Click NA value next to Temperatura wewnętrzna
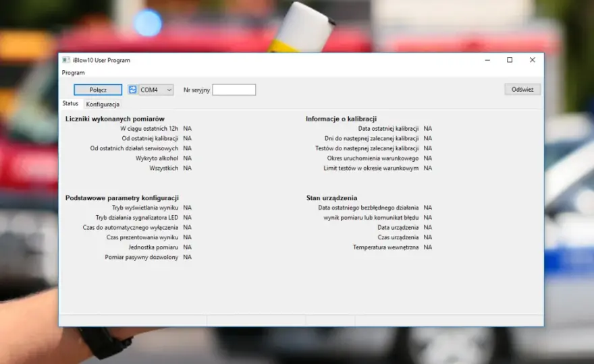 (428, 247)
